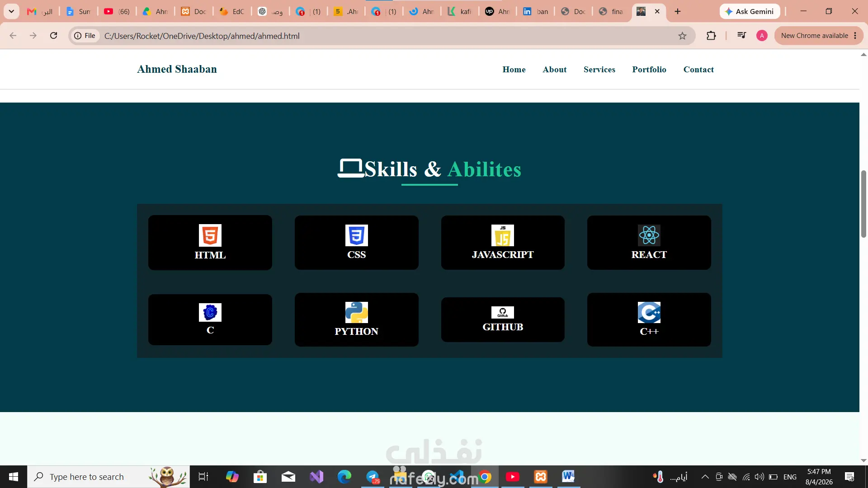Show hidden system tray icons
This screenshot has height=488, width=868.
click(x=705, y=477)
